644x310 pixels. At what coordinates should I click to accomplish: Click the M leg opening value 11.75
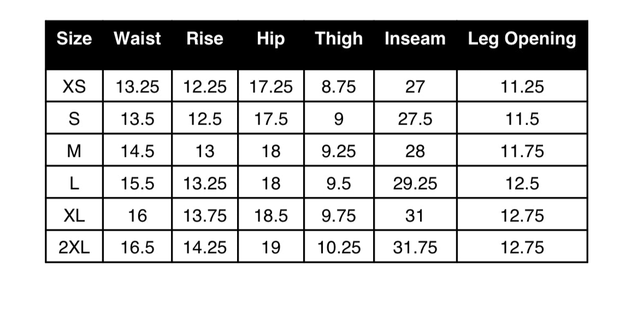pyautogui.click(x=522, y=151)
